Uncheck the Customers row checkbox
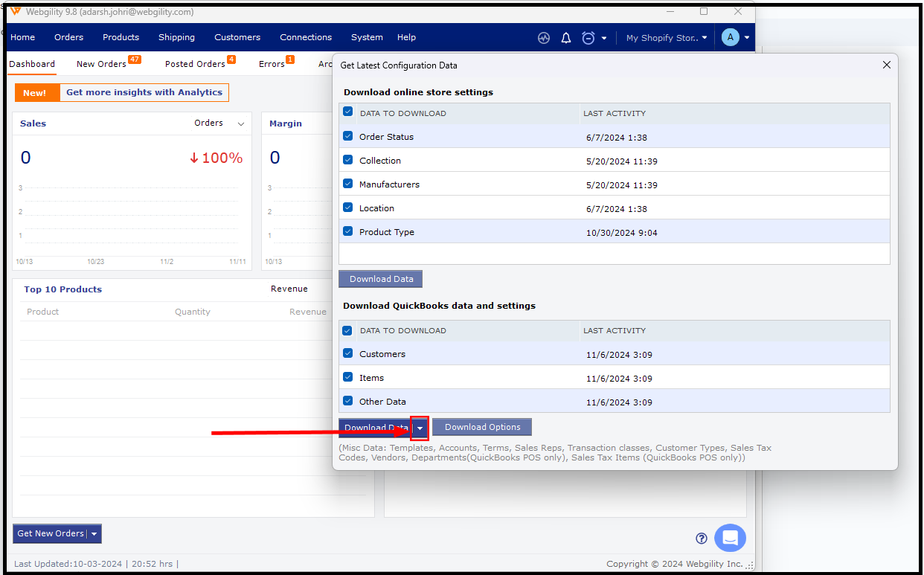This screenshot has width=924, height=575. pos(347,353)
